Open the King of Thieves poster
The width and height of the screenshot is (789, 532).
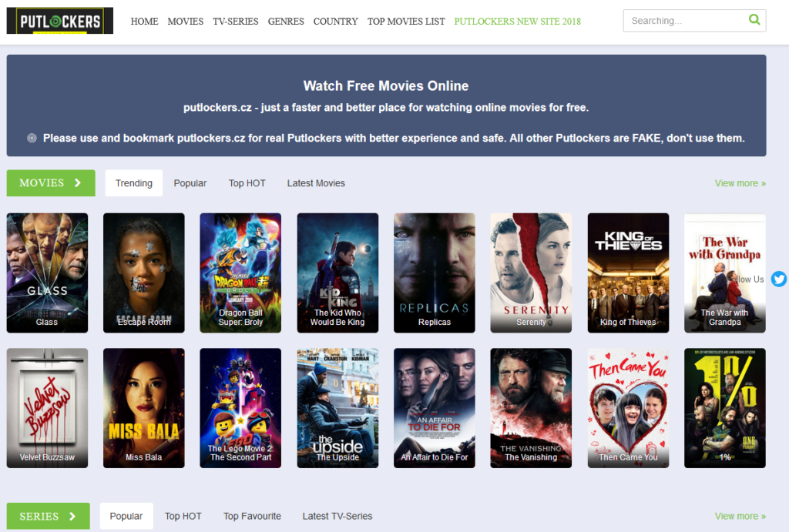click(x=628, y=273)
